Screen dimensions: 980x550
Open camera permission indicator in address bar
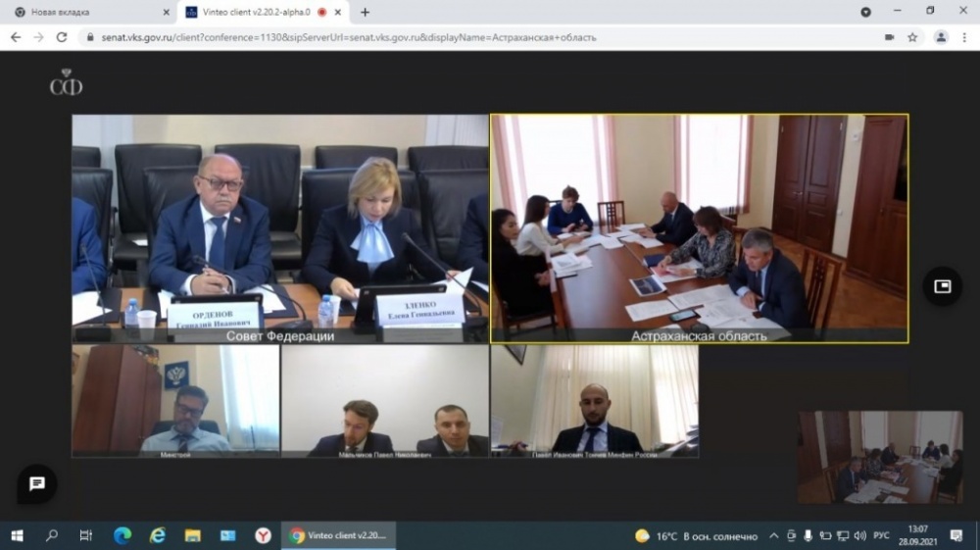890,37
